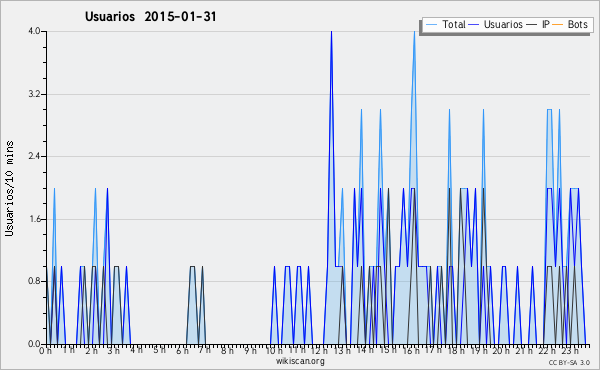Click the 'Usuarios' legend entry
This screenshot has height=370, width=600.
click(496, 24)
